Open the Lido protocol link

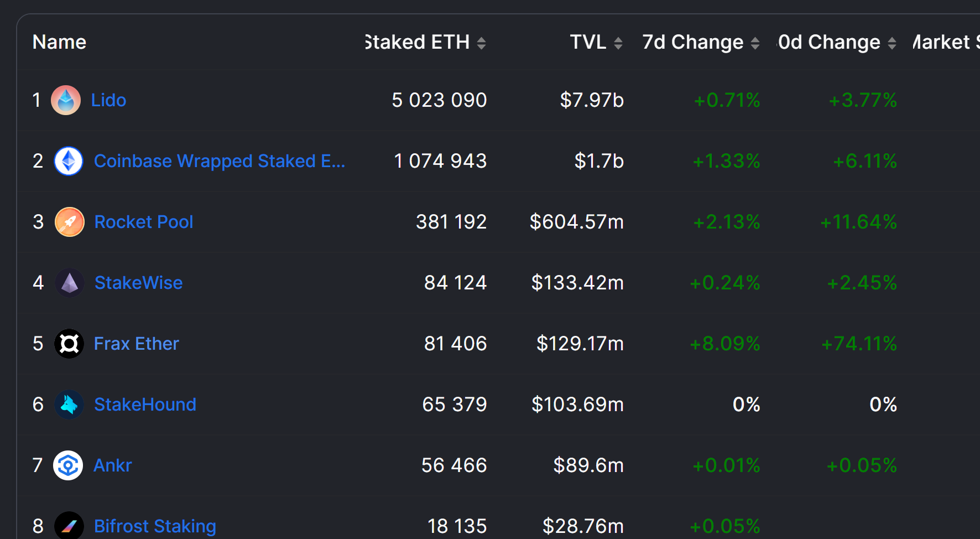(108, 100)
